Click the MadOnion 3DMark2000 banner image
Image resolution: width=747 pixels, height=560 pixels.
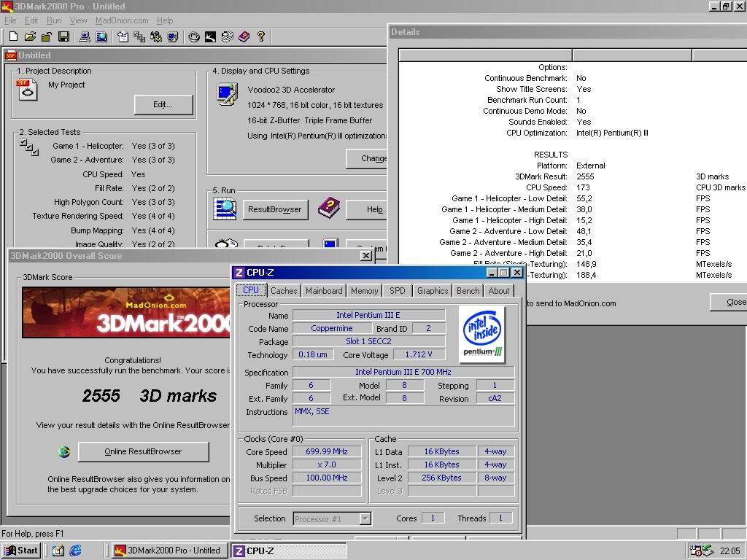(126, 312)
